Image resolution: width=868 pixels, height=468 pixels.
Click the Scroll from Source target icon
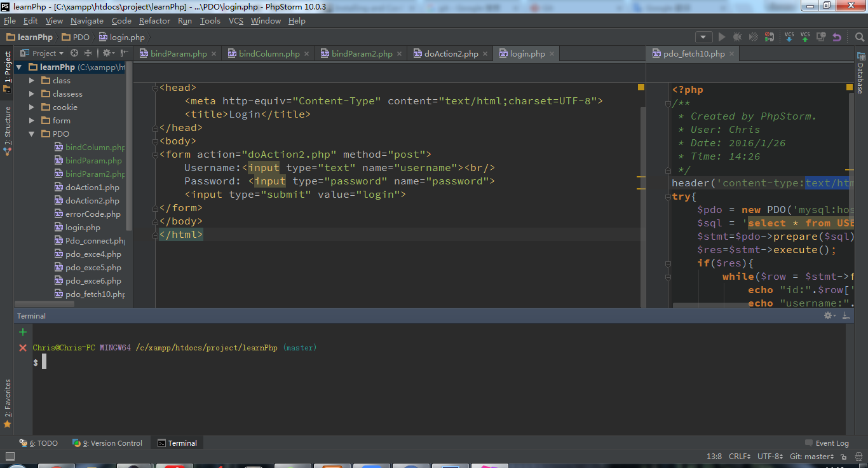[x=74, y=53]
